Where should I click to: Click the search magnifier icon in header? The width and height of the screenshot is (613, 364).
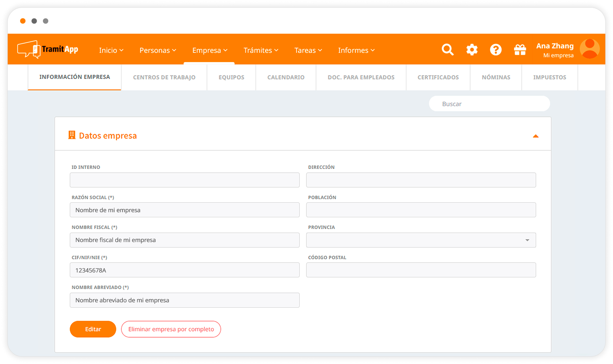coord(447,50)
